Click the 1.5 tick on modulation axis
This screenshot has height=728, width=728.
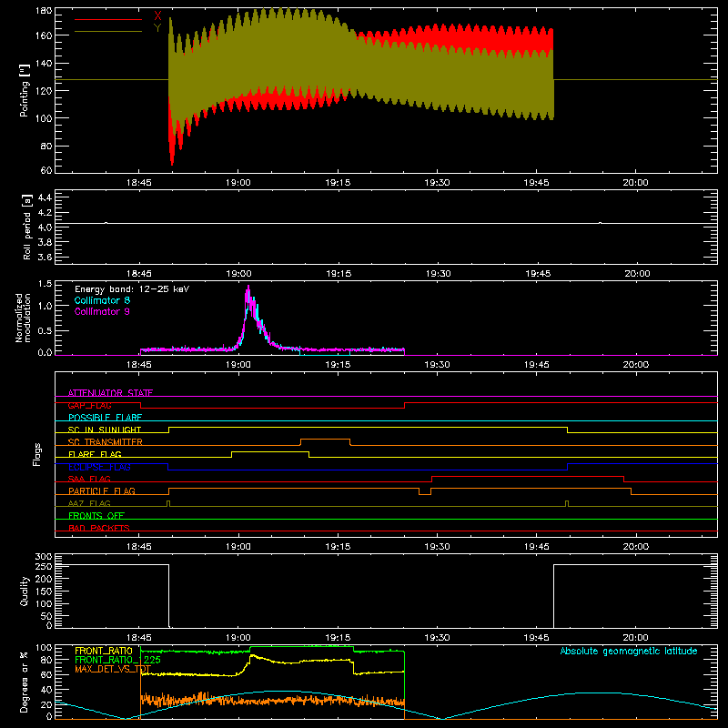pyautogui.click(x=45, y=284)
